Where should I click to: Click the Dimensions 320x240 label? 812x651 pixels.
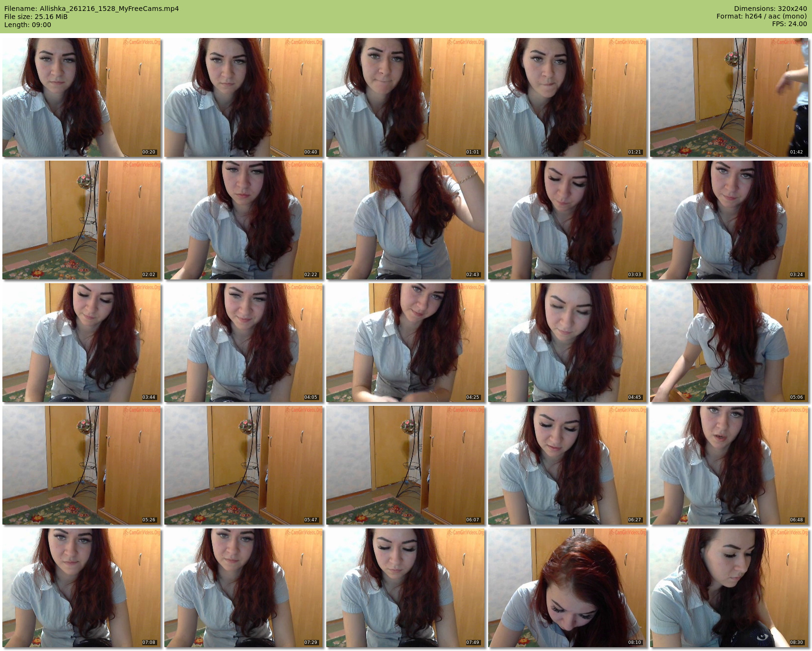point(770,9)
